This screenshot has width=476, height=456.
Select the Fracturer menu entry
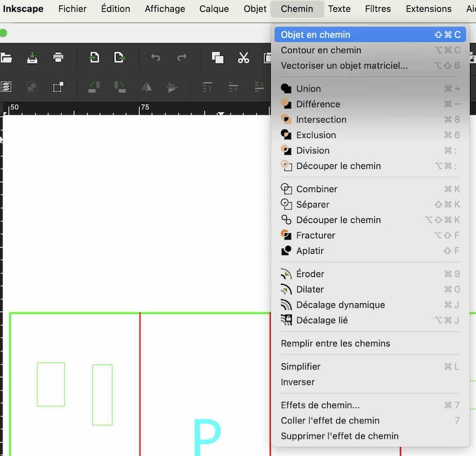tap(370, 235)
